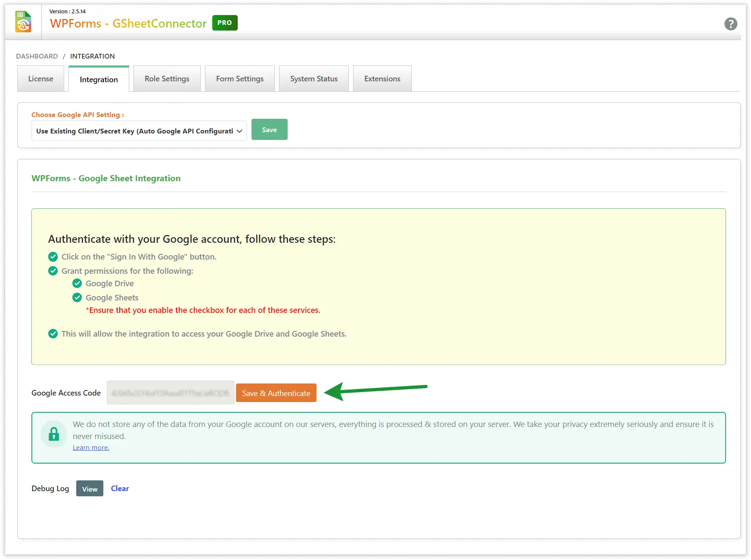Click the "Debug Log" label

pyautogui.click(x=50, y=489)
